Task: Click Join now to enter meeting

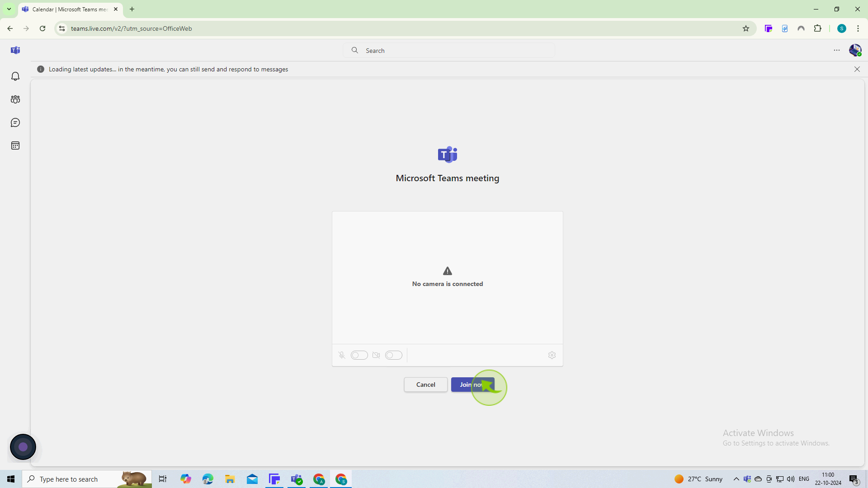Action: coord(472,385)
